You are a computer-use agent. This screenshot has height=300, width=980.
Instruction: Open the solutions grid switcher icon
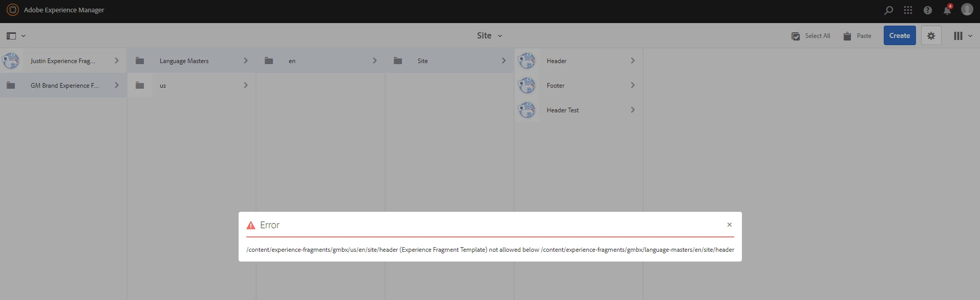coord(908,10)
